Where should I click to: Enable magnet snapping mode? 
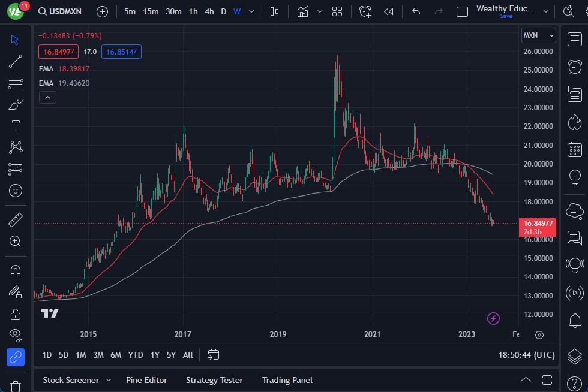tap(16, 270)
